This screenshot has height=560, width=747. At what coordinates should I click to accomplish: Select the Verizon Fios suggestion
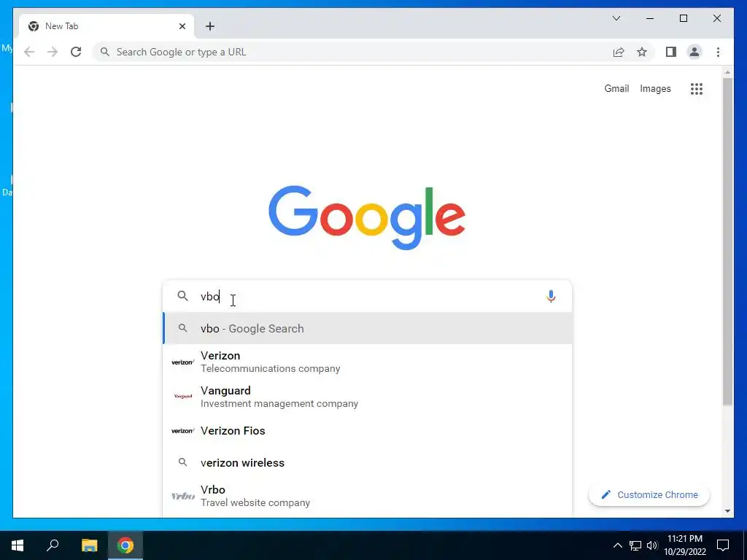point(367,430)
